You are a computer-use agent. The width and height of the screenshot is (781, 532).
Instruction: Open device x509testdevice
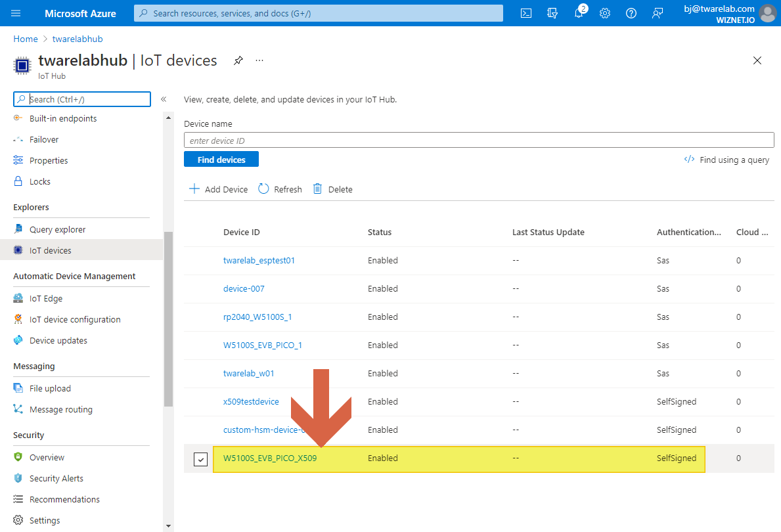[x=251, y=402]
